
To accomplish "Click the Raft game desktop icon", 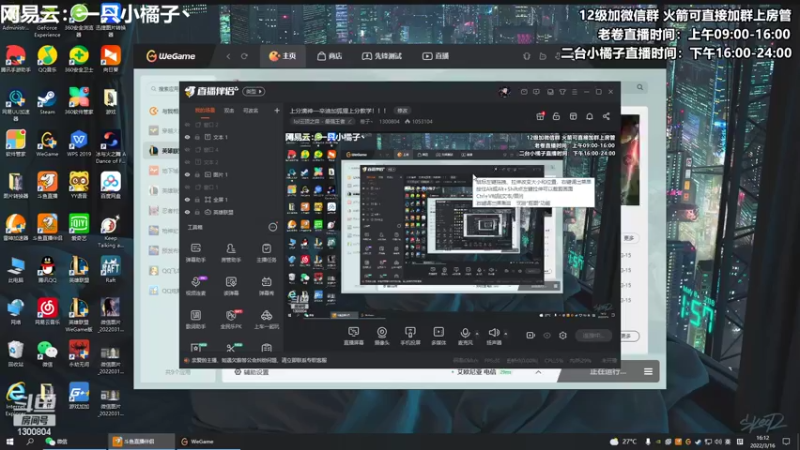I will 110,269.
